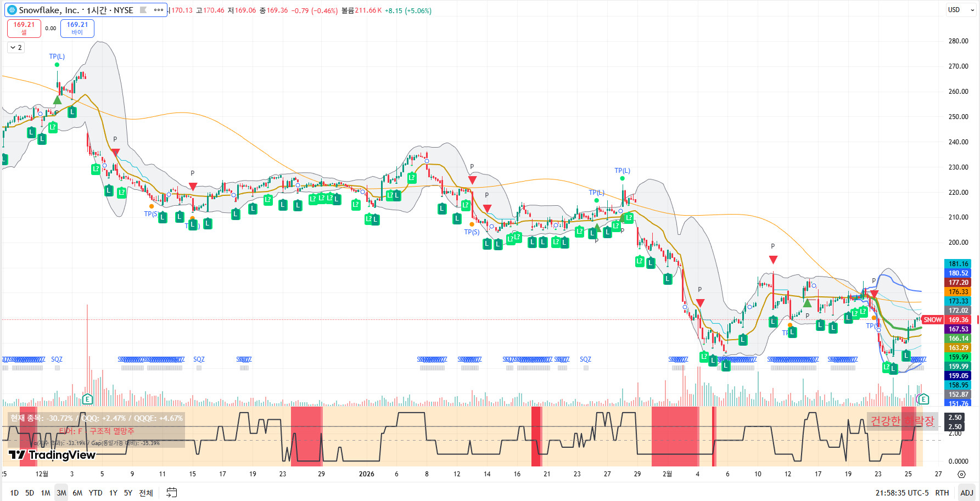
Task: Click the green dot under the first TP(L) label
Action: pyautogui.click(x=57, y=65)
